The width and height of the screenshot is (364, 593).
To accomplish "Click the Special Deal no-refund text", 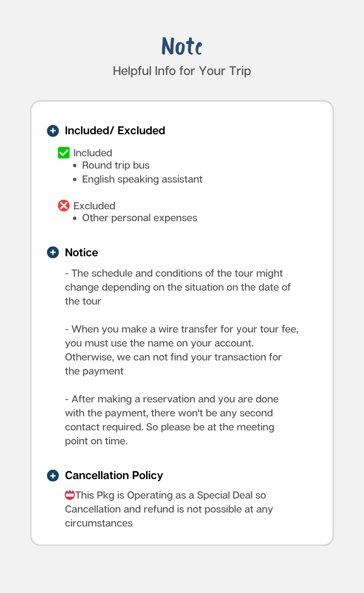I will 169,509.
